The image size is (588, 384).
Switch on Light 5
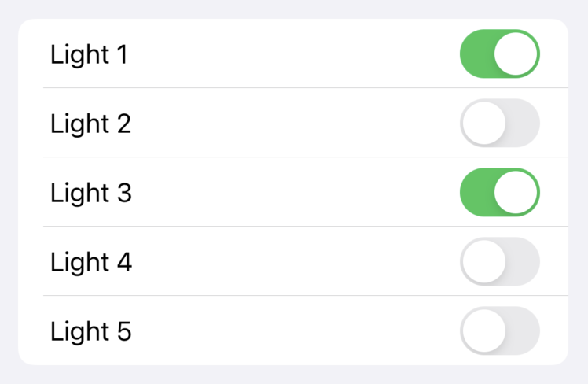(499, 330)
